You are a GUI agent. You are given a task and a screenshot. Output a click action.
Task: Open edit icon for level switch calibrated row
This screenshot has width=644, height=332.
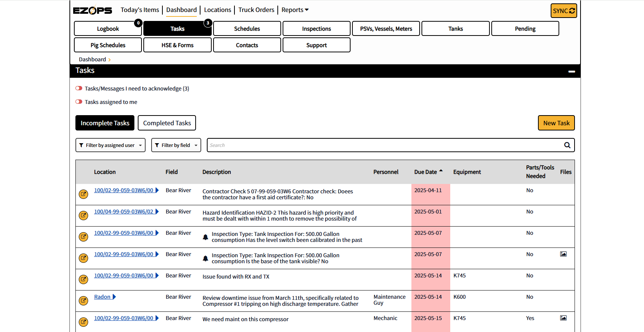84,237
